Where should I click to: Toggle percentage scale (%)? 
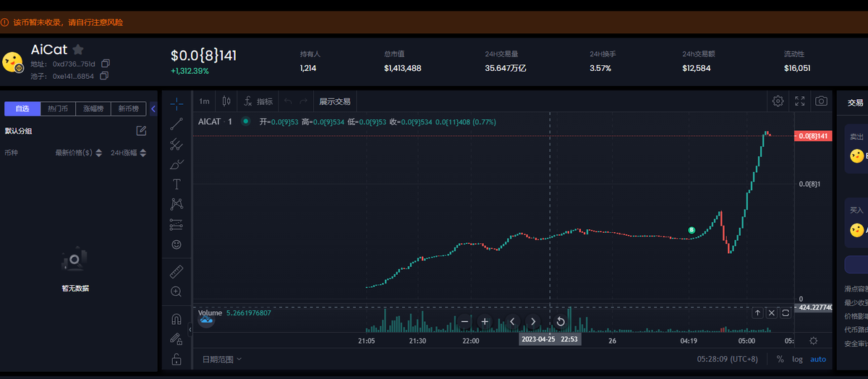point(780,359)
